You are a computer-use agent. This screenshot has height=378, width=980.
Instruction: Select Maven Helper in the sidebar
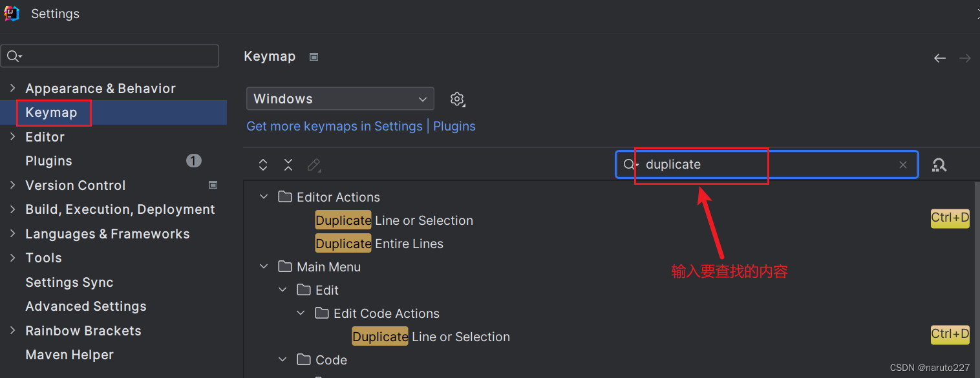tap(69, 355)
